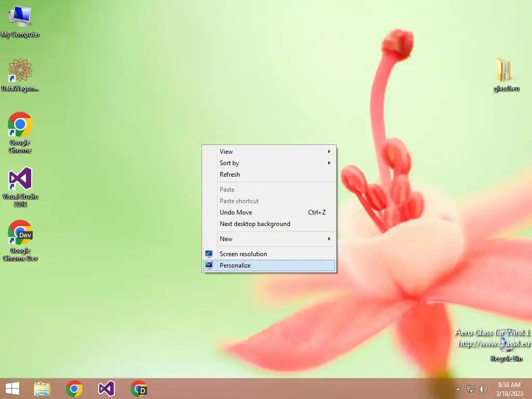Open Screen resolution from context menu
Viewport: 532px width, 399px height.
(x=270, y=254)
